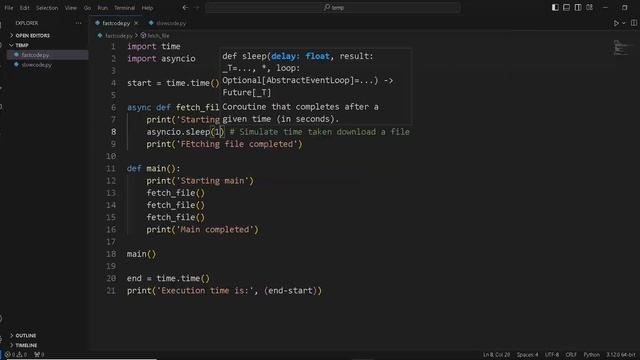The image size is (640, 360).
Task: Open the Run menu
Action: pyautogui.click(x=103, y=8)
